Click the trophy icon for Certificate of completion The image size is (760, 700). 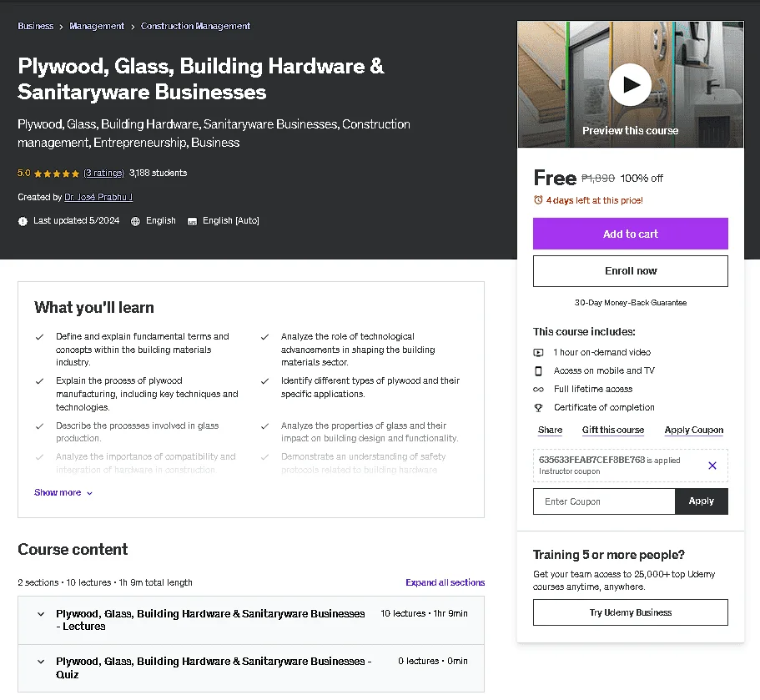point(538,408)
